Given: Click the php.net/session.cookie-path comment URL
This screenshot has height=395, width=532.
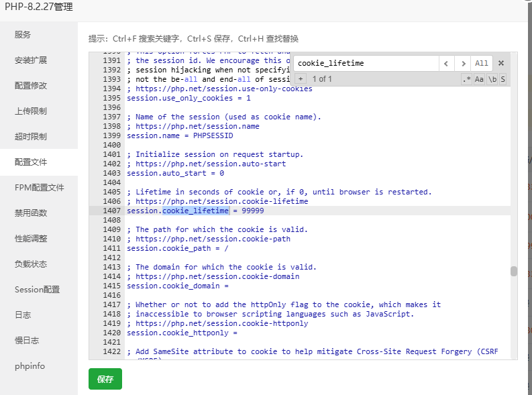Looking at the screenshot, I should click(x=213, y=239).
